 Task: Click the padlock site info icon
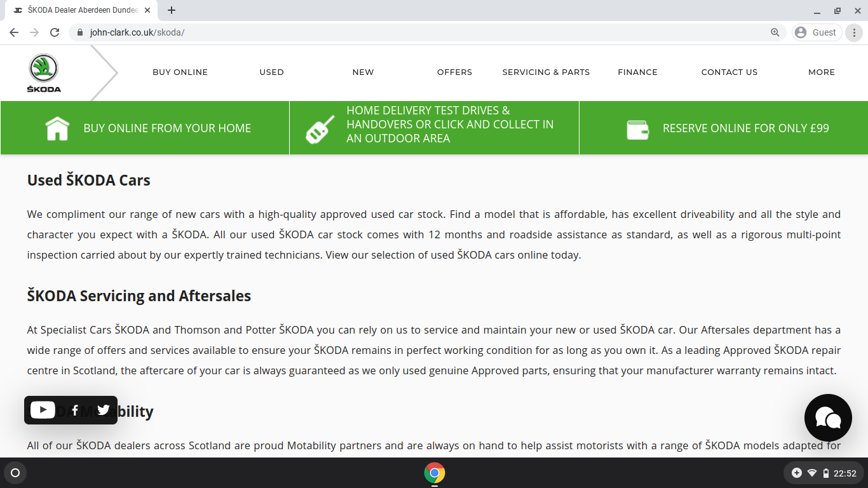point(80,32)
